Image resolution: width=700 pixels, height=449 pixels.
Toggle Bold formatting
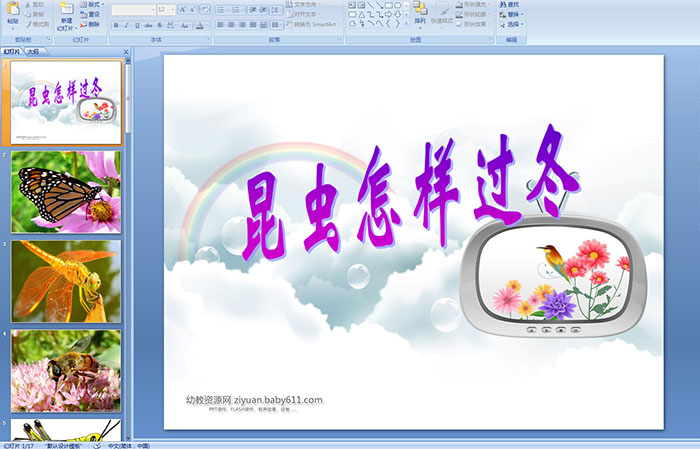[116, 24]
